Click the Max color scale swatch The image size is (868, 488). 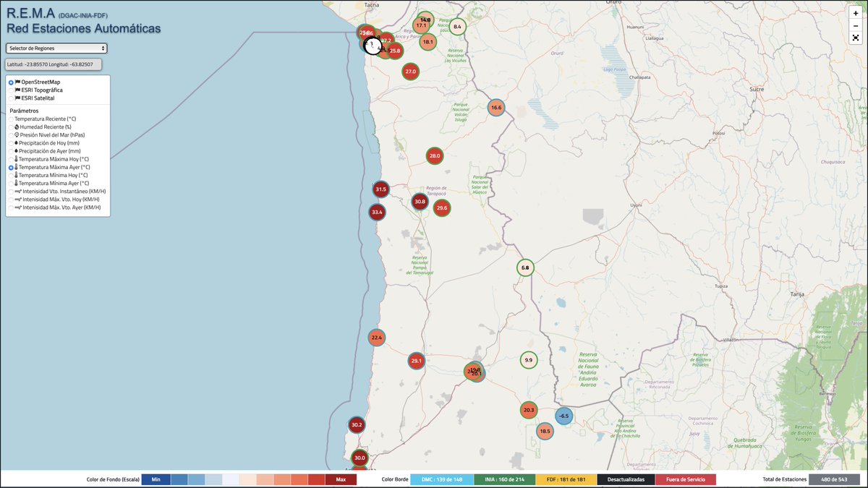(x=341, y=479)
